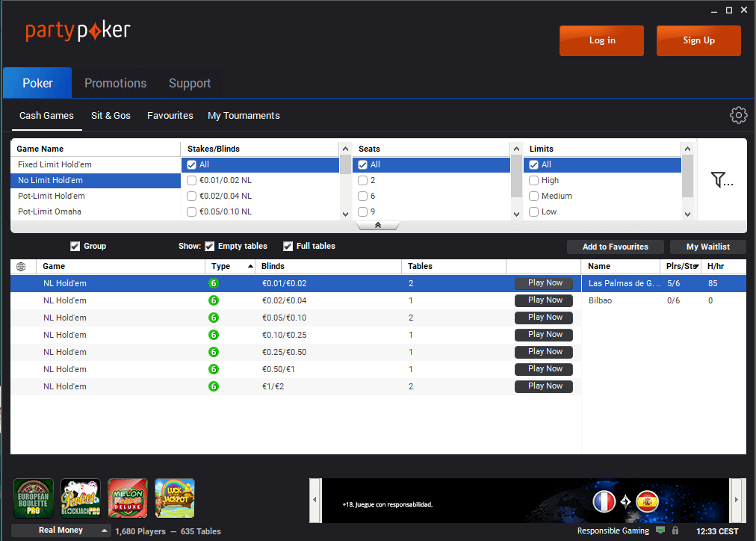This screenshot has width=756, height=541.
Task: Check the €0.02/0.04 NL stakes filter
Action: [x=191, y=197]
